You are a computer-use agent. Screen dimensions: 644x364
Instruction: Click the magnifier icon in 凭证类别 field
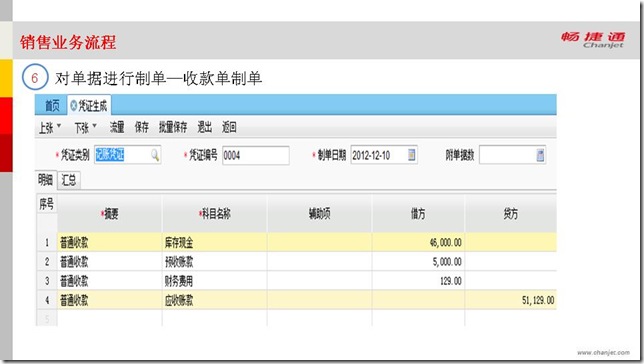pyautogui.click(x=155, y=155)
